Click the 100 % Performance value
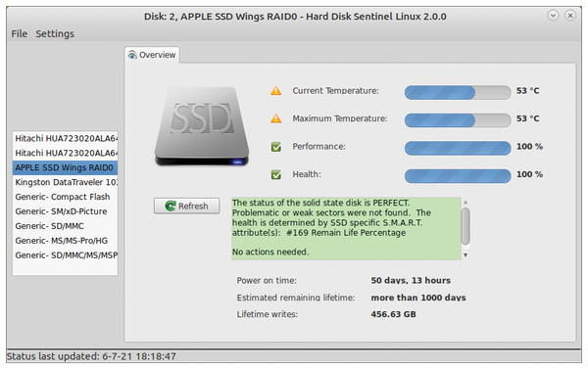588x369 pixels. click(529, 147)
